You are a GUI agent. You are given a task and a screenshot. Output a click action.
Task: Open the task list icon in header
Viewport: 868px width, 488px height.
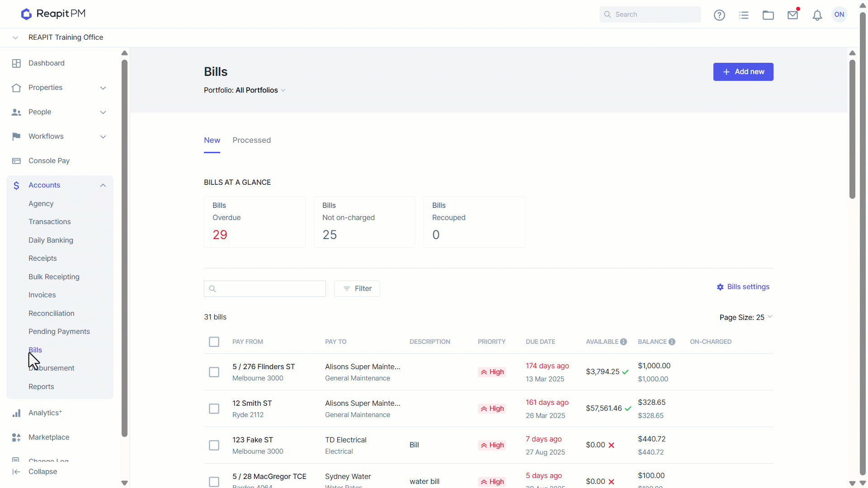click(744, 15)
